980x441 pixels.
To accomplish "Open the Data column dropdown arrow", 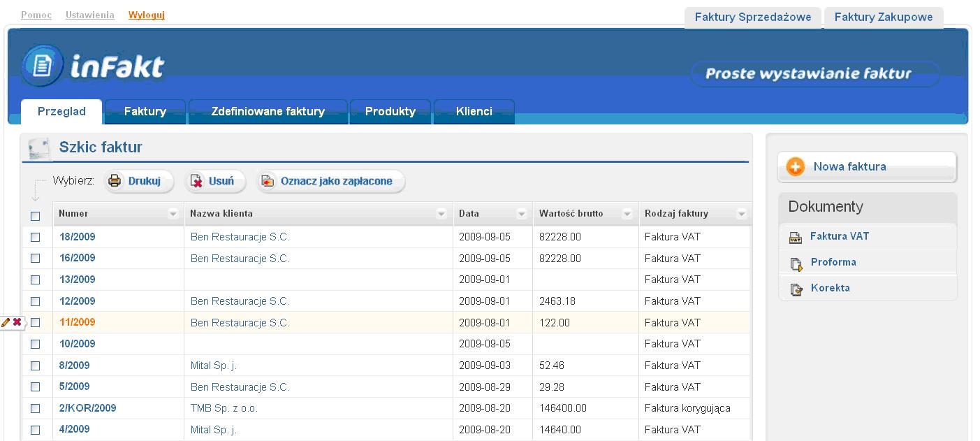I will (x=521, y=214).
